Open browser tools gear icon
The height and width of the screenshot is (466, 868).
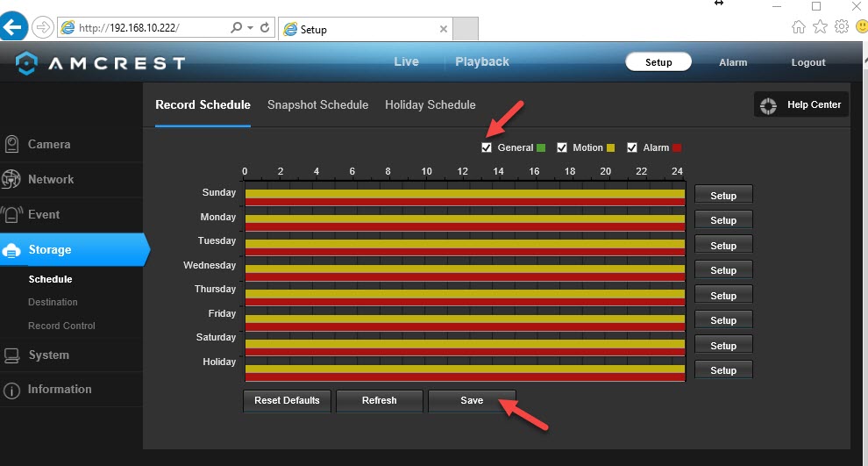pos(842,26)
